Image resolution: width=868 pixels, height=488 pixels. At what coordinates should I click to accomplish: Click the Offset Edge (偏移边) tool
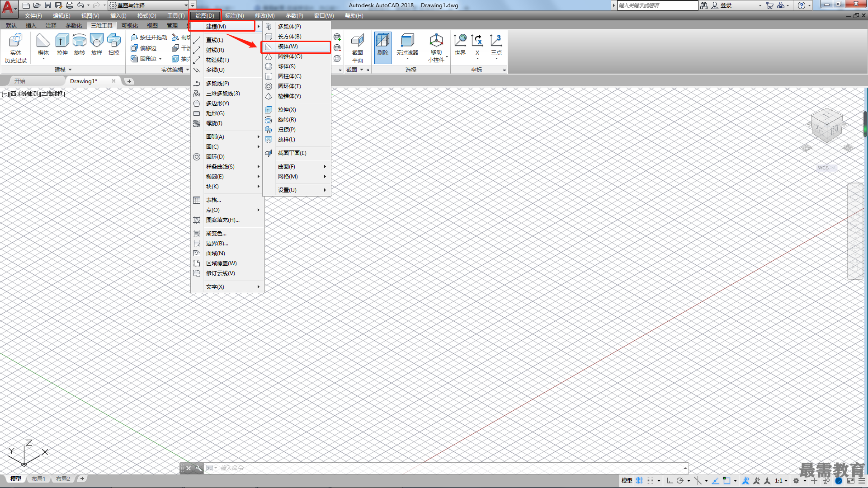(x=144, y=48)
